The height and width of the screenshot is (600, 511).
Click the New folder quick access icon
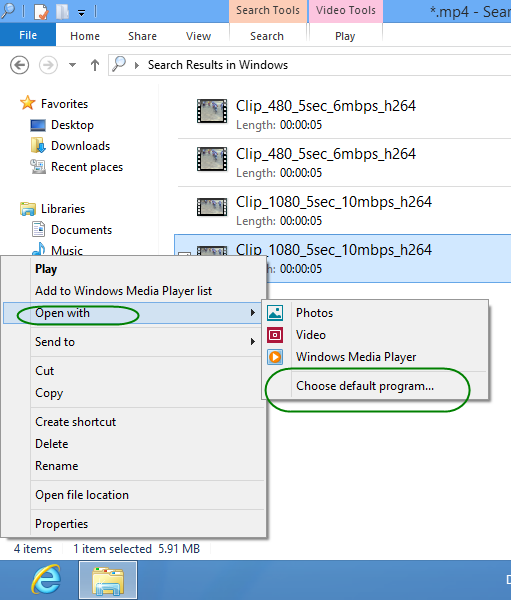(62, 11)
